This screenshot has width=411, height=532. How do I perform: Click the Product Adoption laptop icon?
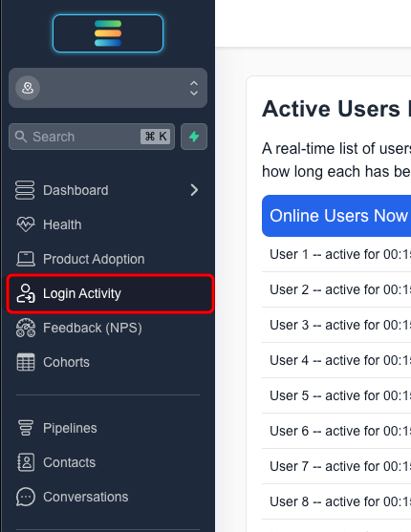pos(26,259)
